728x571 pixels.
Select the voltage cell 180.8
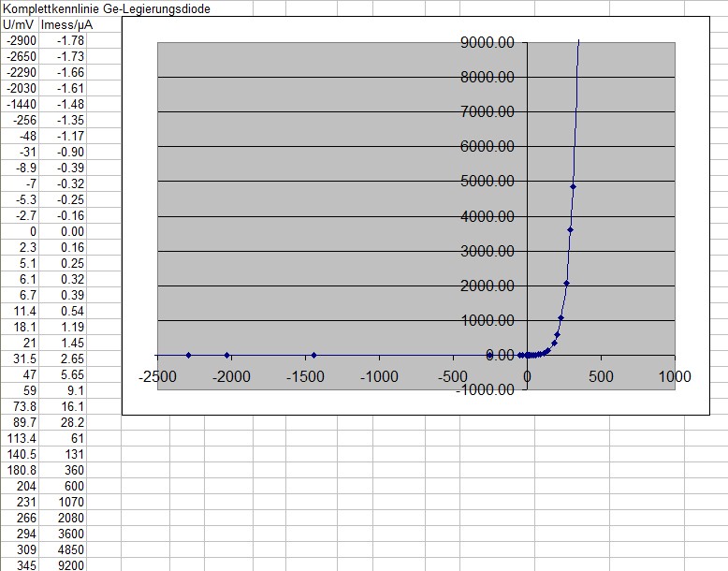20,470
